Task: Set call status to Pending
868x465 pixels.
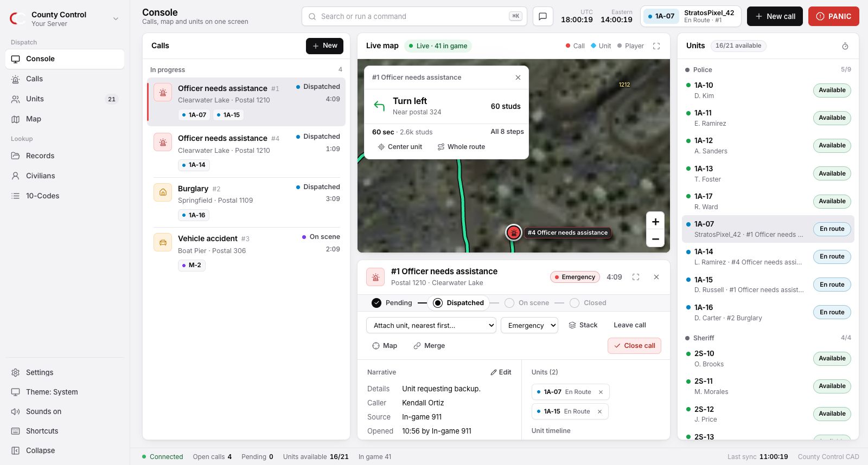Action: point(392,303)
